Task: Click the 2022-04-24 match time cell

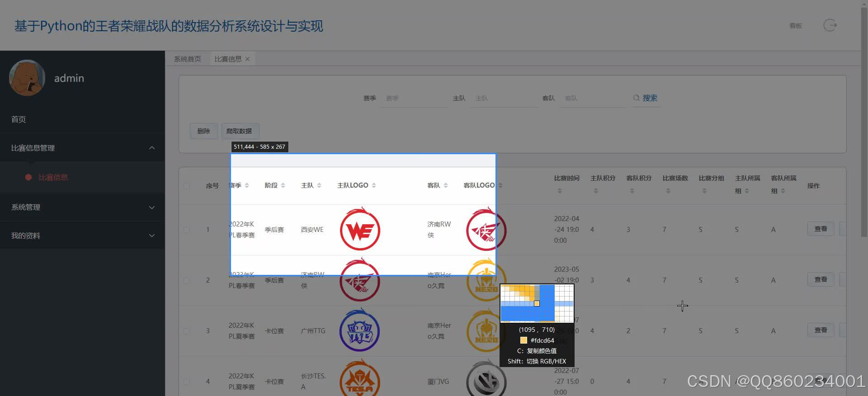Action: [566, 230]
